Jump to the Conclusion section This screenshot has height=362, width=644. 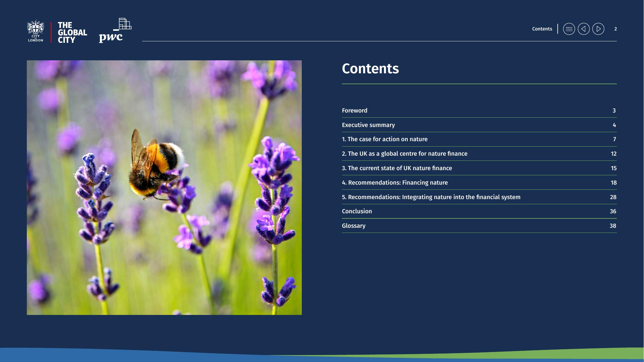point(357,211)
